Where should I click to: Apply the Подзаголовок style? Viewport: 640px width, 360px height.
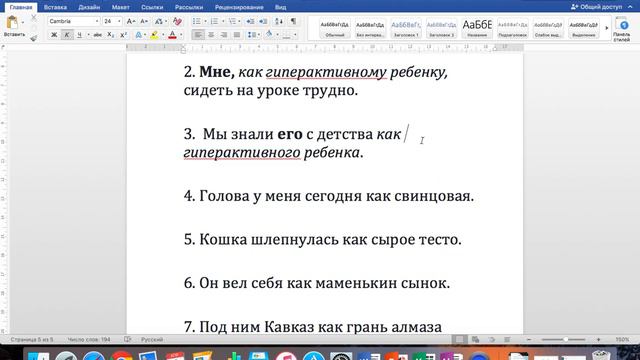(x=512, y=29)
